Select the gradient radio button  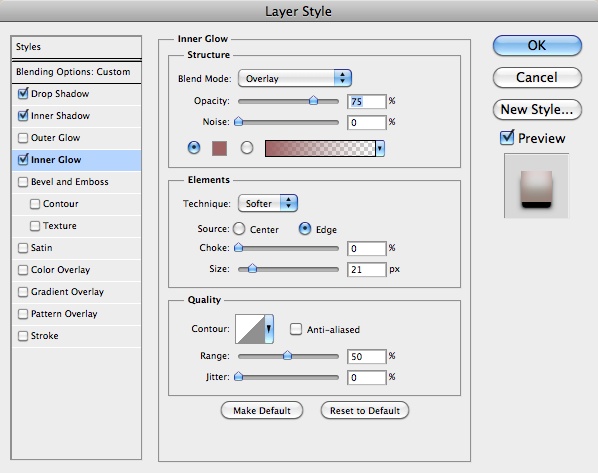(x=247, y=148)
